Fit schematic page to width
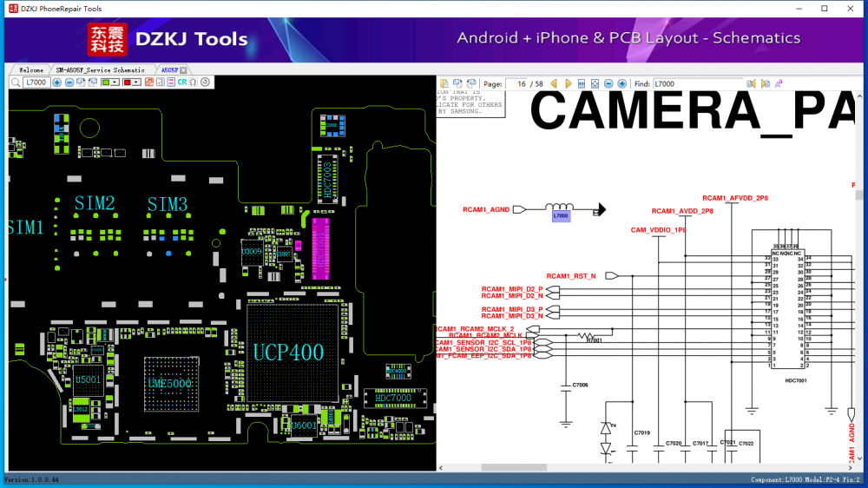The image size is (868, 488). coord(582,83)
